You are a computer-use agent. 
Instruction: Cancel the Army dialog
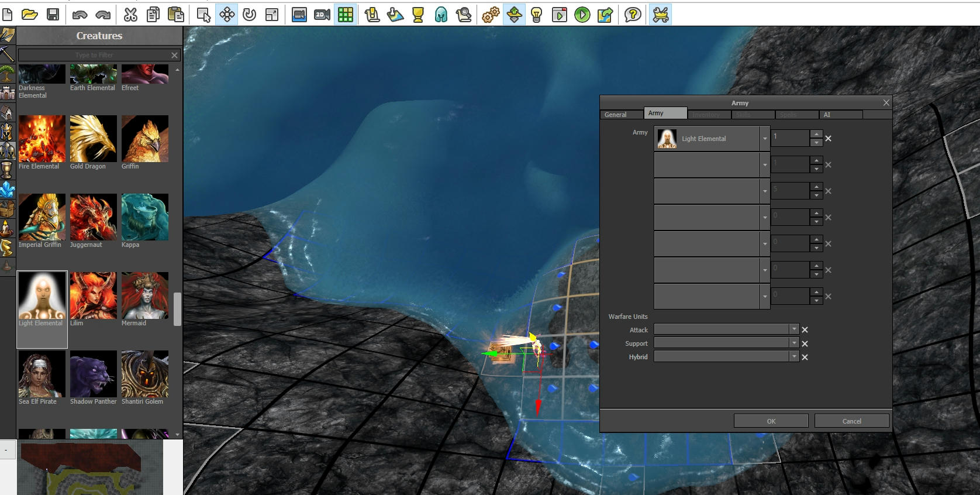852,421
